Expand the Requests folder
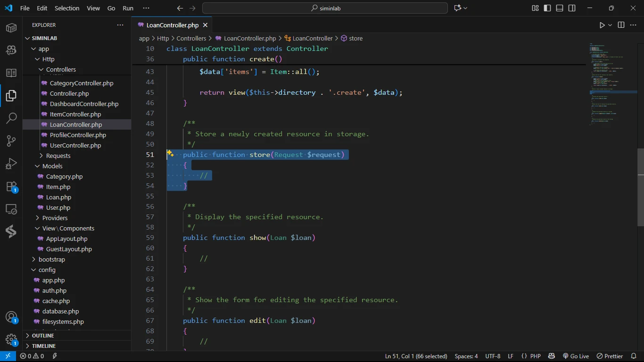The image size is (644, 362). coord(58,156)
